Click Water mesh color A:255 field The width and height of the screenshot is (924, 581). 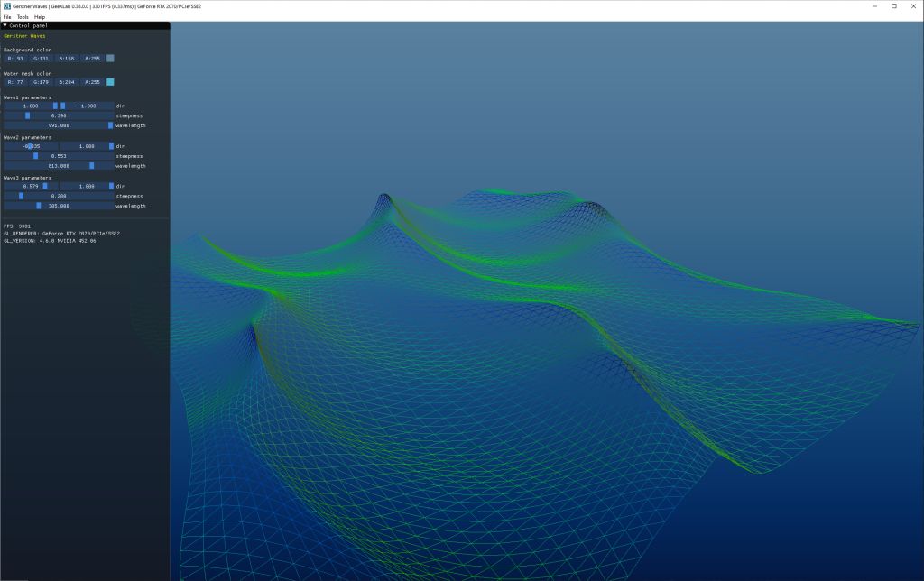92,82
